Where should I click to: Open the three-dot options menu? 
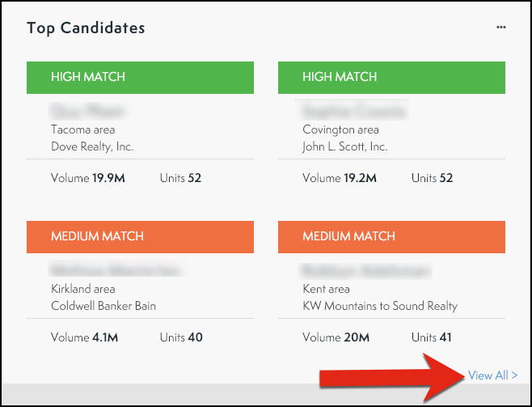[501, 28]
